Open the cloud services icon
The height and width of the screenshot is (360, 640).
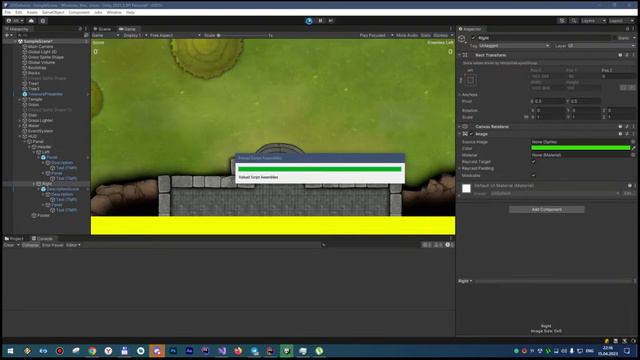(31, 21)
